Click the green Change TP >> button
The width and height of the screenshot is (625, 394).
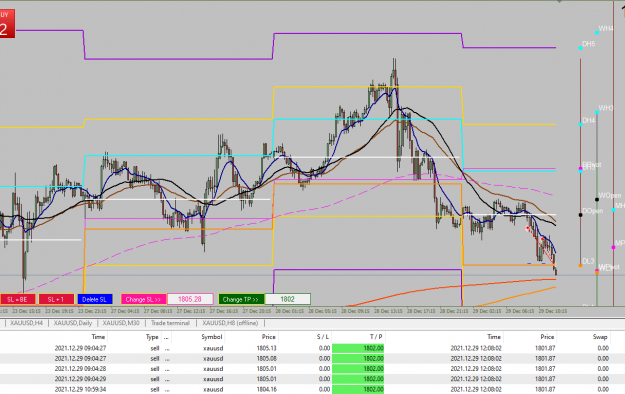click(241, 299)
